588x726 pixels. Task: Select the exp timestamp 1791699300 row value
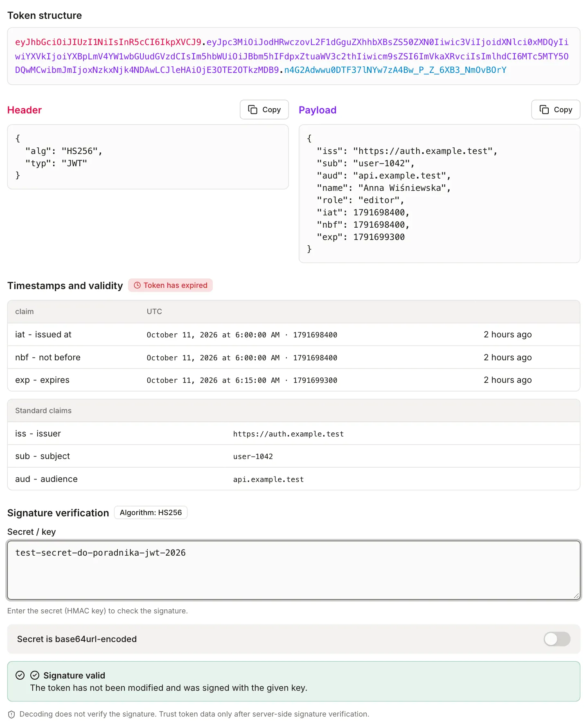[x=315, y=380]
